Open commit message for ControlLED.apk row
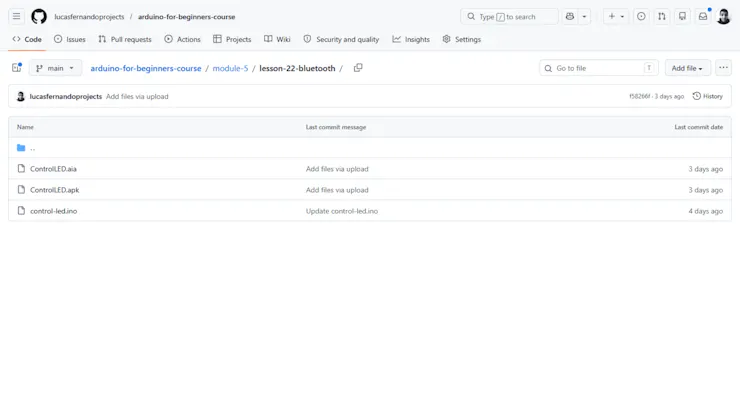Screen dimensions: 740x416 coord(337,190)
